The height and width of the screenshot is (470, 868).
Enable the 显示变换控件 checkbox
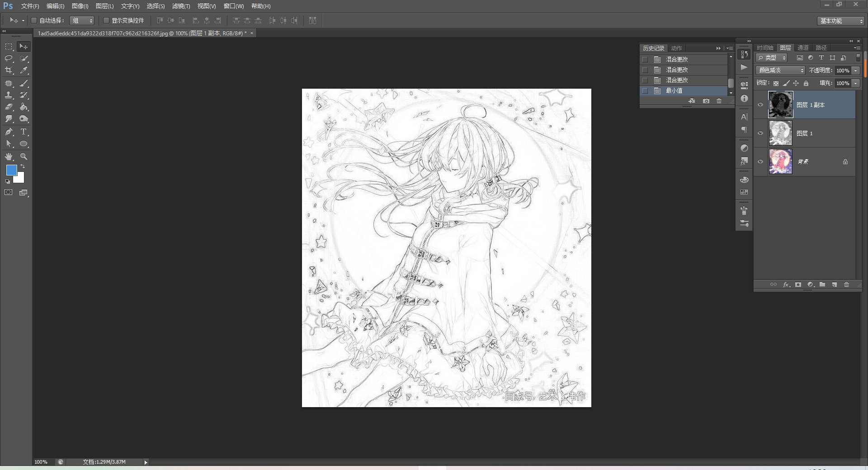tap(106, 20)
